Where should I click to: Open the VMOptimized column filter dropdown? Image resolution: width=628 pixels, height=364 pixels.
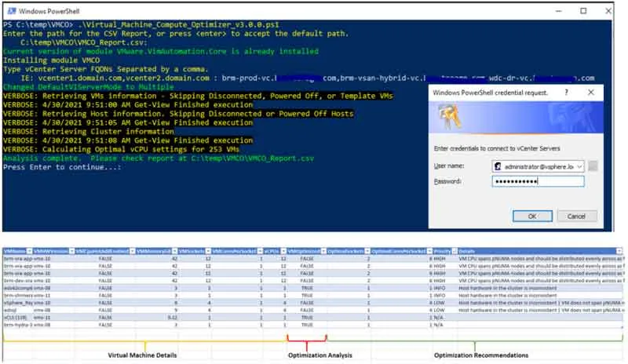coord(323,251)
